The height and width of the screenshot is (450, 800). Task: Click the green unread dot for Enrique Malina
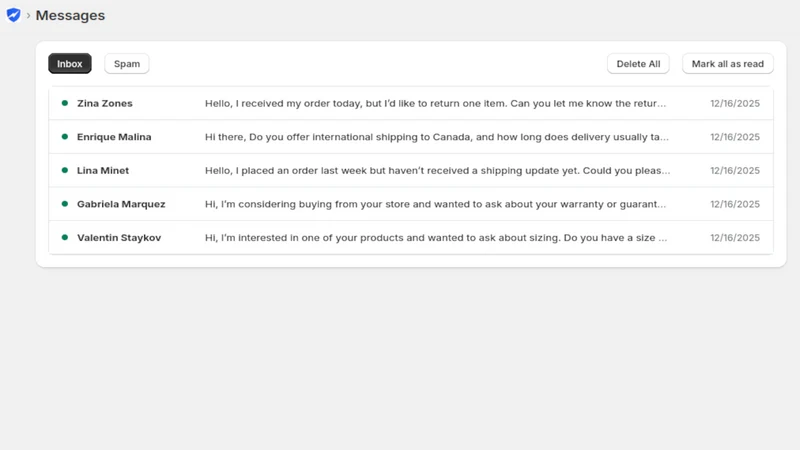point(65,137)
